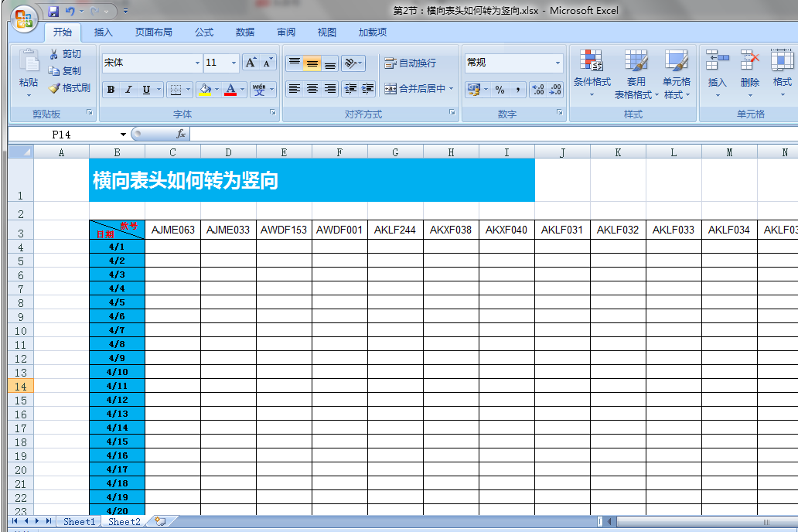
Task: Align text left
Action: (x=294, y=89)
